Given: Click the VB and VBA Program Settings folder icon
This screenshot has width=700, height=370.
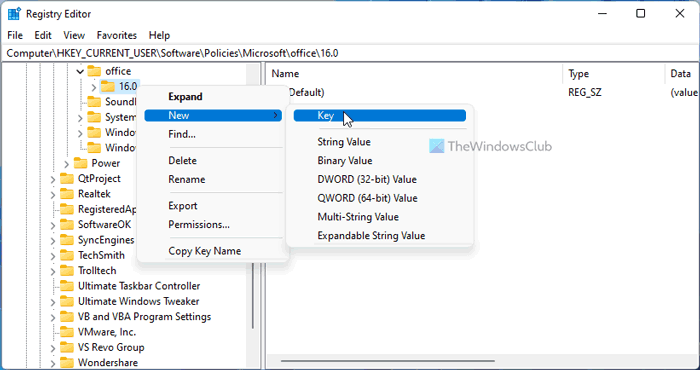Looking at the screenshot, I should [67, 317].
